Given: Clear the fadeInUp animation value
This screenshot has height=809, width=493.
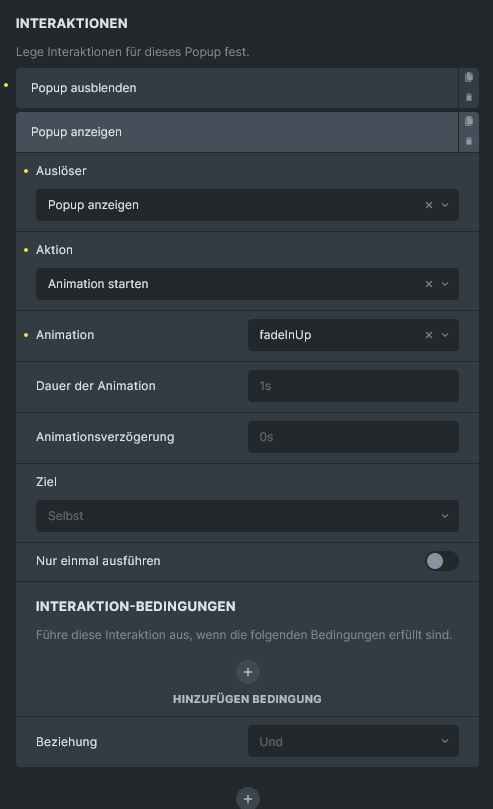Looking at the screenshot, I should pos(429,335).
